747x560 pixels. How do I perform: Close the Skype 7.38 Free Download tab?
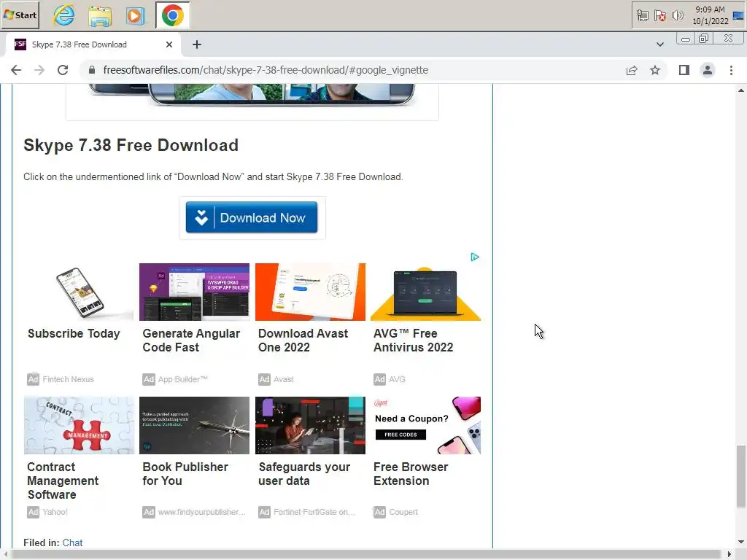pyautogui.click(x=169, y=44)
